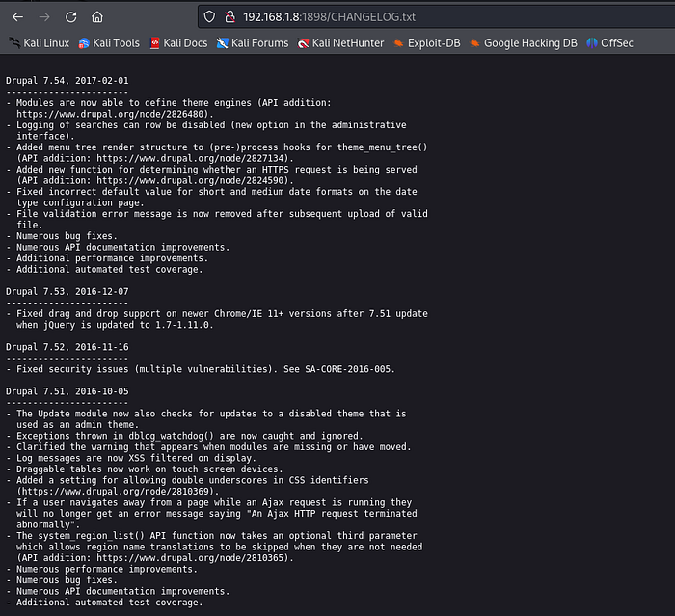The image size is (675, 616).
Task: Click the browser back arrow
Action: [17, 17]
